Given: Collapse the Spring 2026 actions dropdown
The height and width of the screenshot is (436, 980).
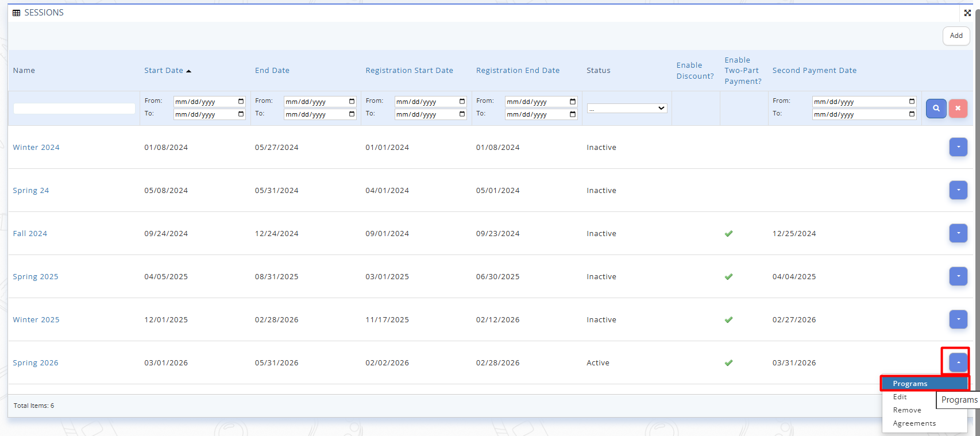Looking at the screenshot, I should tap(958, 362).
